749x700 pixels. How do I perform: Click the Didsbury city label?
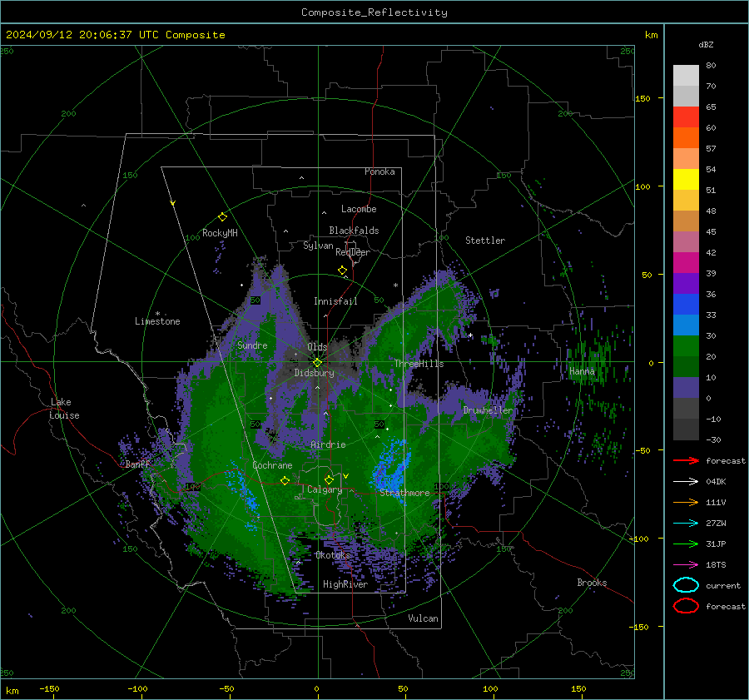point(314,373)
